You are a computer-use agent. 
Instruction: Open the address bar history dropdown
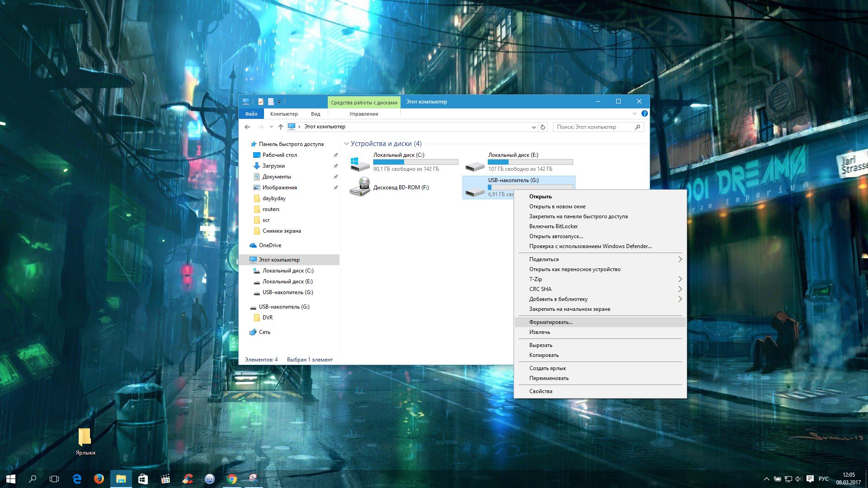coord(533,127)
